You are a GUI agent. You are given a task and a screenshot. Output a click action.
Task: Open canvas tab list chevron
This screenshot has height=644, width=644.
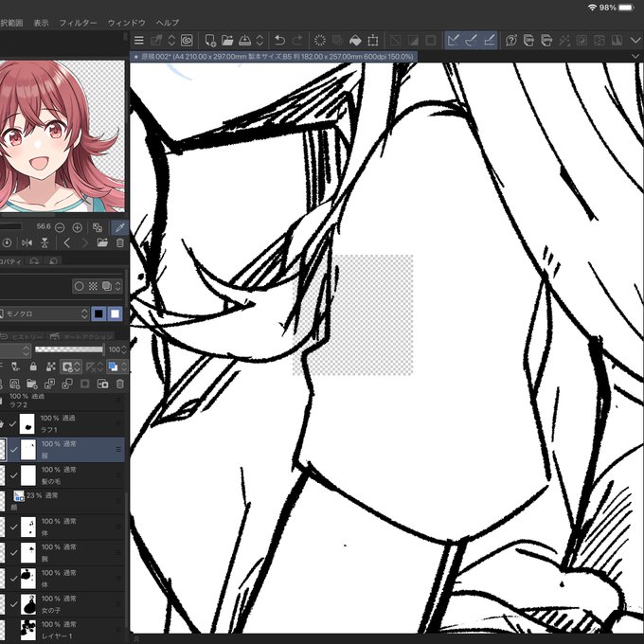click(x=635, y=56)
